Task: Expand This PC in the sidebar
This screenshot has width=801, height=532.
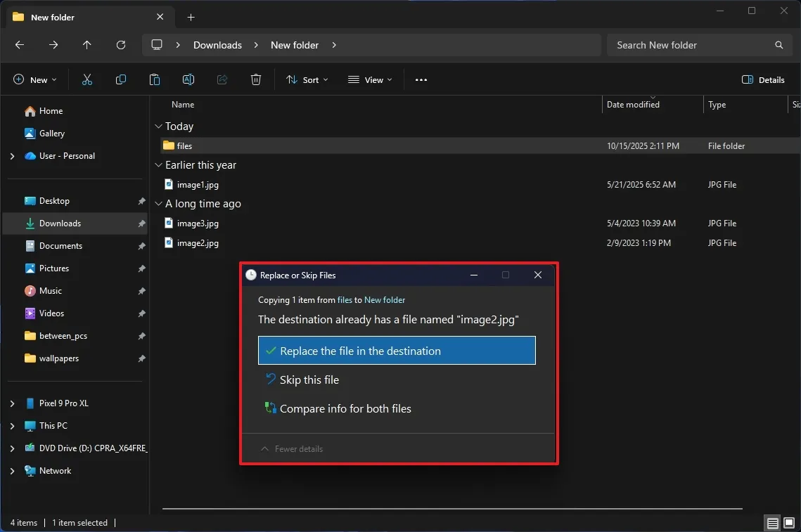Action: click(11, 425)
